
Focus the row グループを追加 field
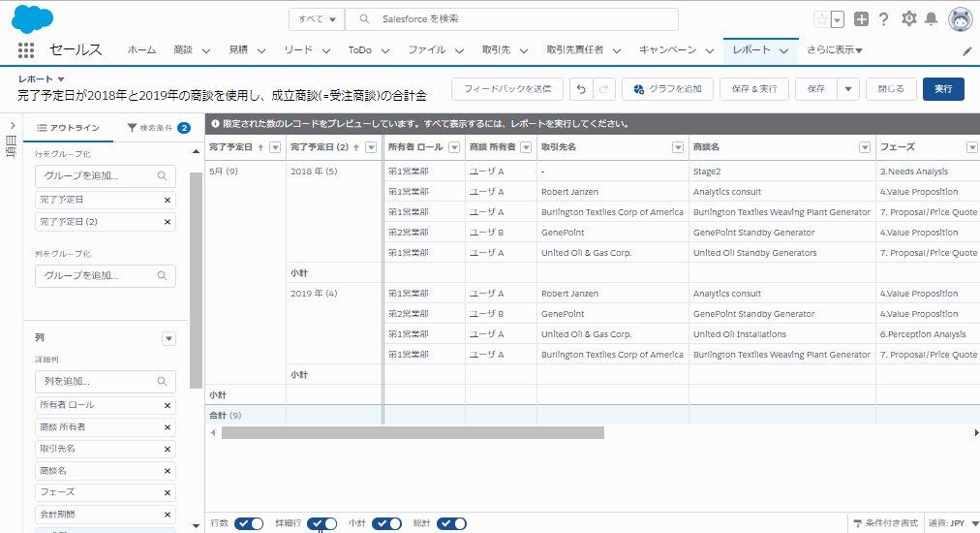point(105,176)
